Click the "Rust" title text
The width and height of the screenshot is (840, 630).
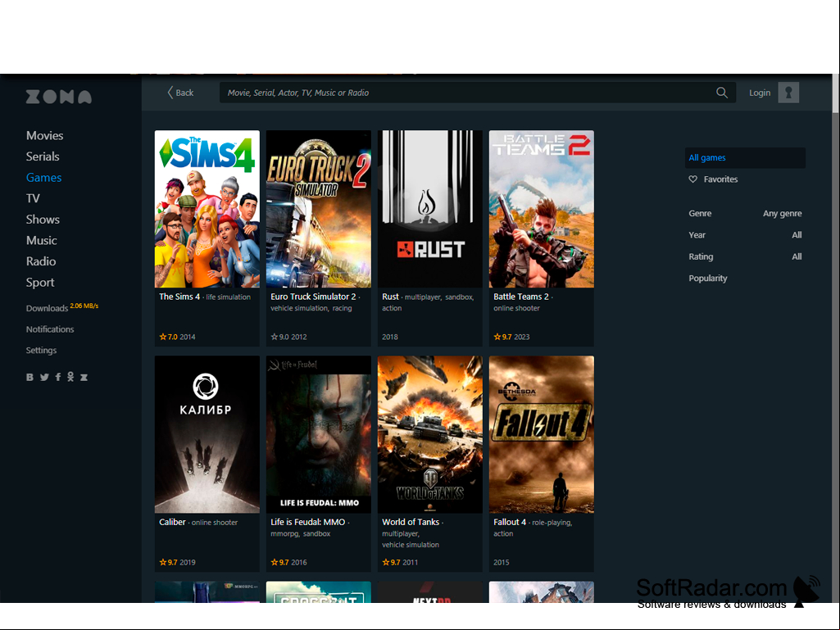391,297
